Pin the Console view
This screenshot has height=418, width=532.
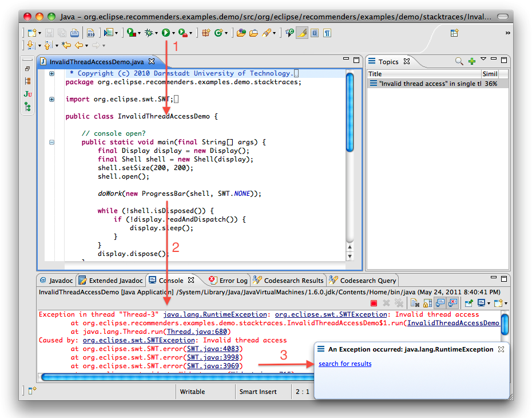[469, 302]
